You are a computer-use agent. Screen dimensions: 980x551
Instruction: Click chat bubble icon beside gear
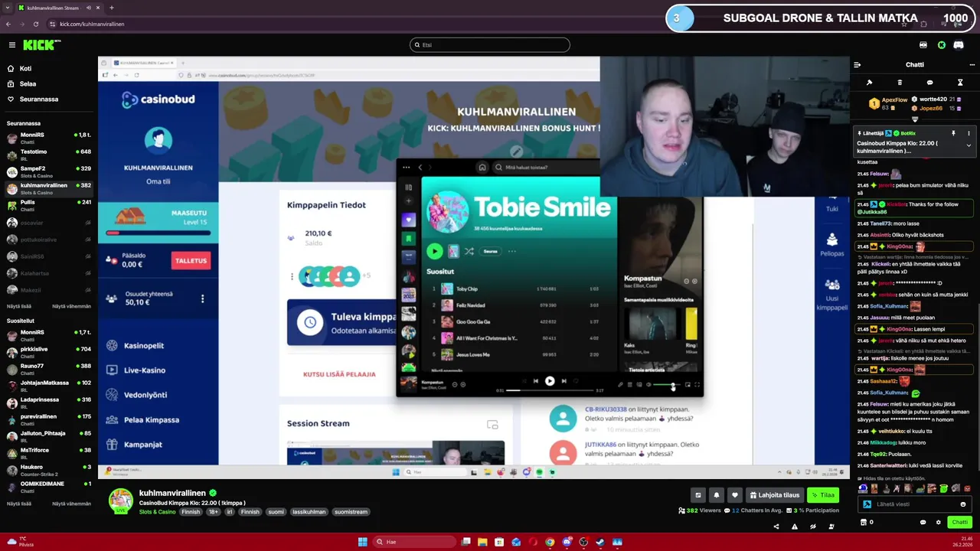point(923,522)
